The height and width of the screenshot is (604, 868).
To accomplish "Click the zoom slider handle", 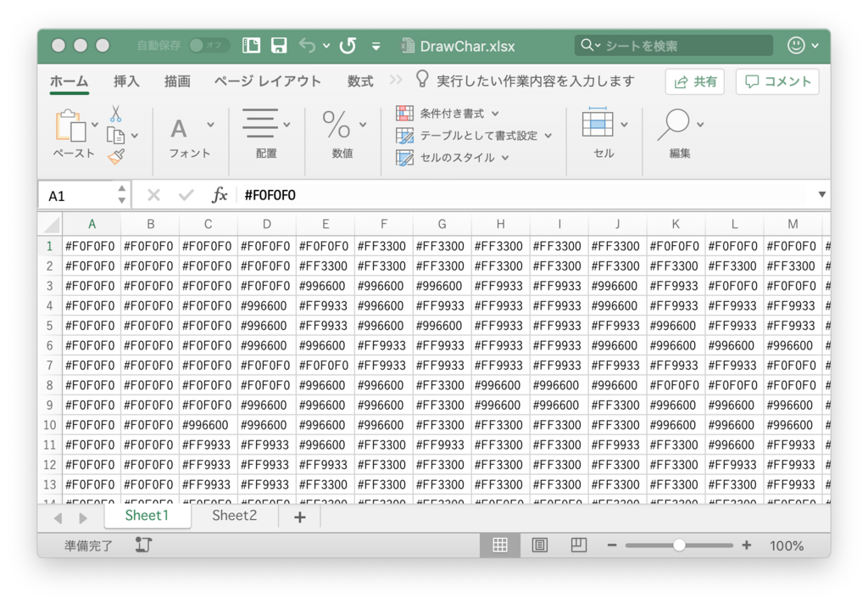I will coord(679,545).
